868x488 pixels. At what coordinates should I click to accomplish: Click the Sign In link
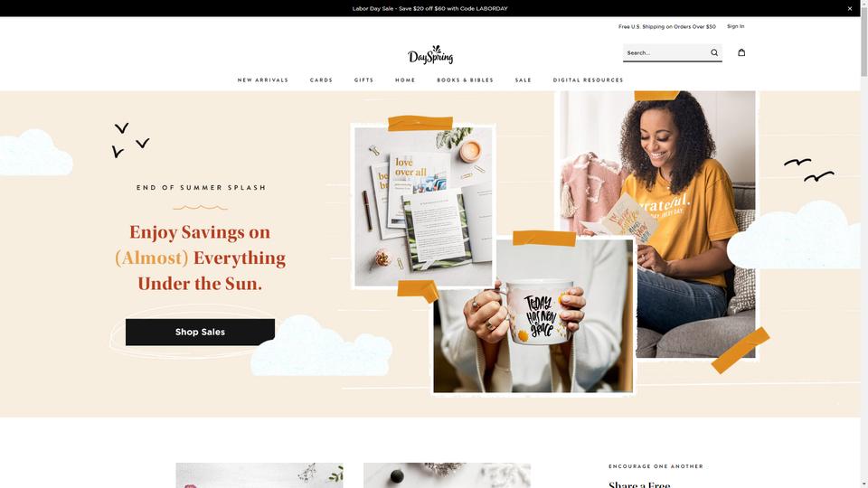coord(735,26)
